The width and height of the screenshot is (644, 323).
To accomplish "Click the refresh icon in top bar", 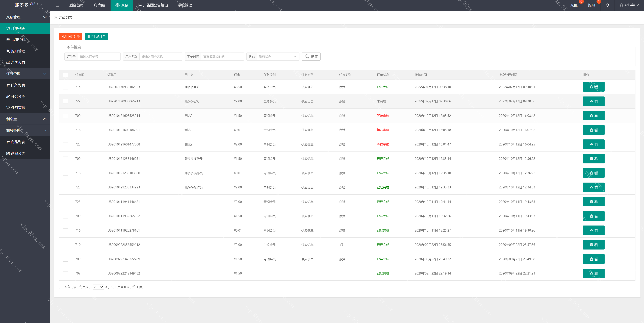I will point(607,5).
